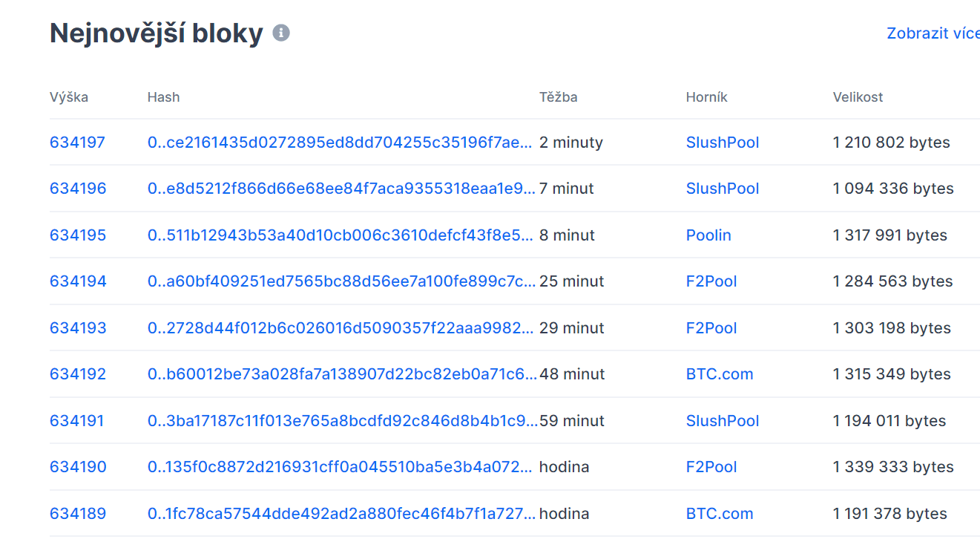Click the info icon beside Nejnovější bloky

click(281, 33)
